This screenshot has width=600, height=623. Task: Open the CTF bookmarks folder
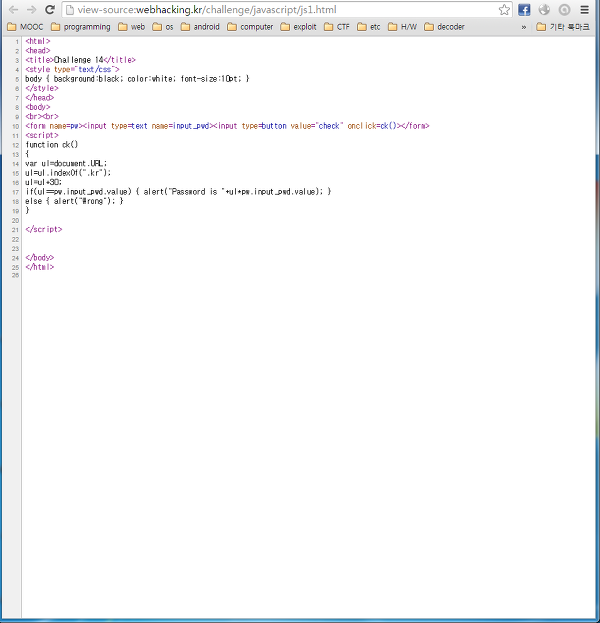point(337,27)
